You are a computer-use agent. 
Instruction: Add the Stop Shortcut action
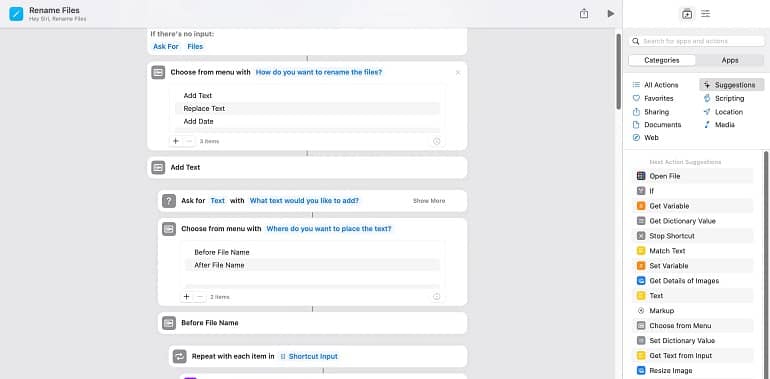click(692, 236)
